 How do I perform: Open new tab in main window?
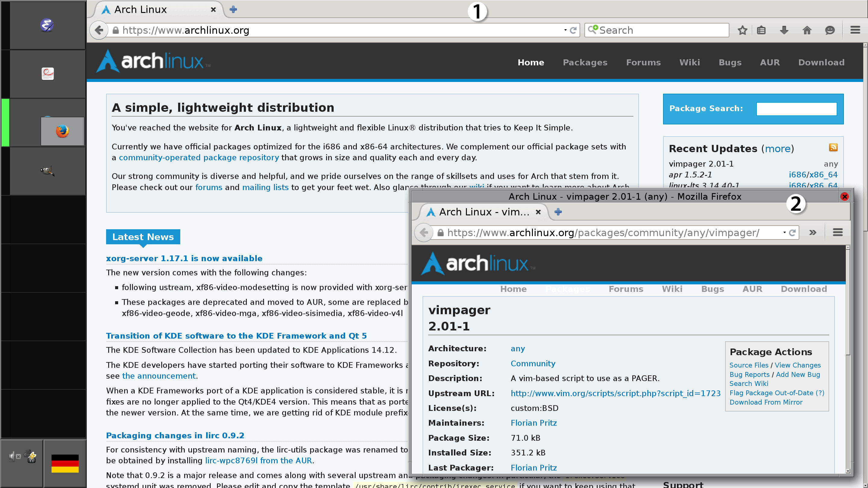tap(233, 9)
